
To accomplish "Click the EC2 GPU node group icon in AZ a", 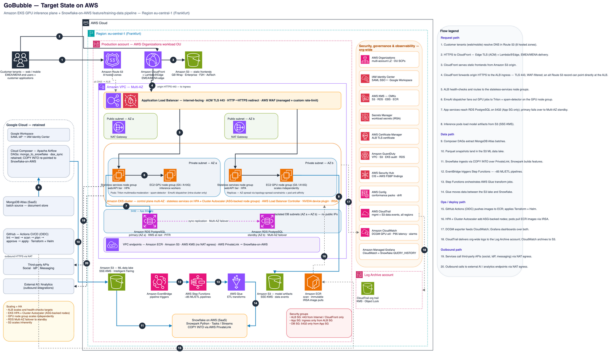I will click(x=170, y=175).
